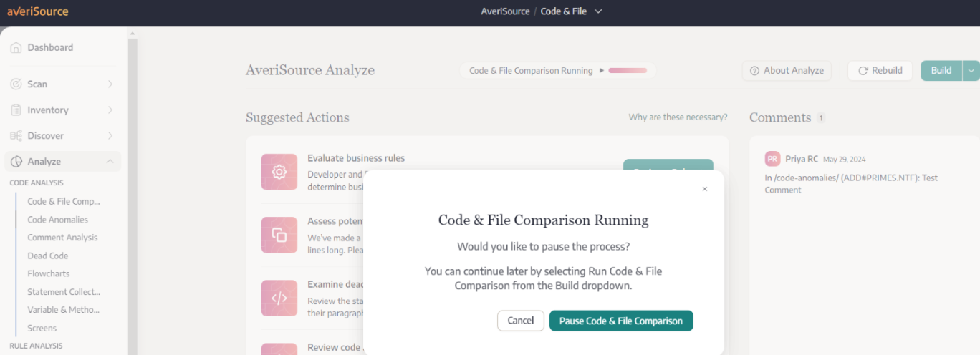Viewport: 980px width, 355px height.
Task: Click the Rebuild button
Action: pos(880,71)
